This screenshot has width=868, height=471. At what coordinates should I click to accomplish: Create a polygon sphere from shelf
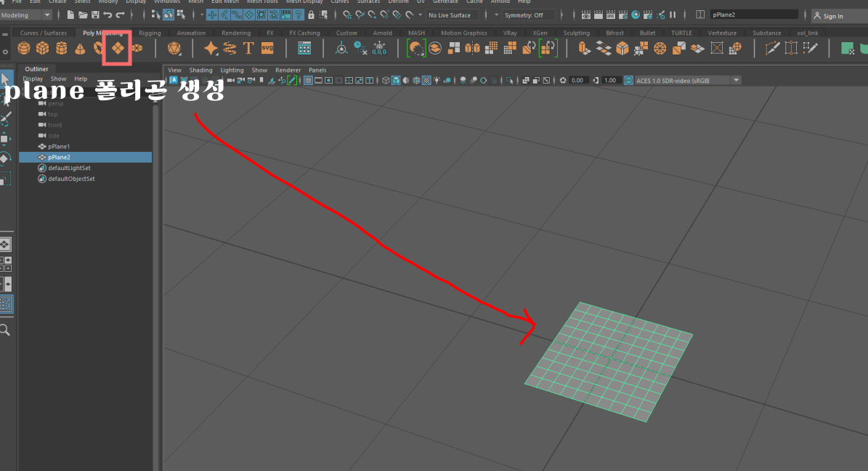coord(24,49)
